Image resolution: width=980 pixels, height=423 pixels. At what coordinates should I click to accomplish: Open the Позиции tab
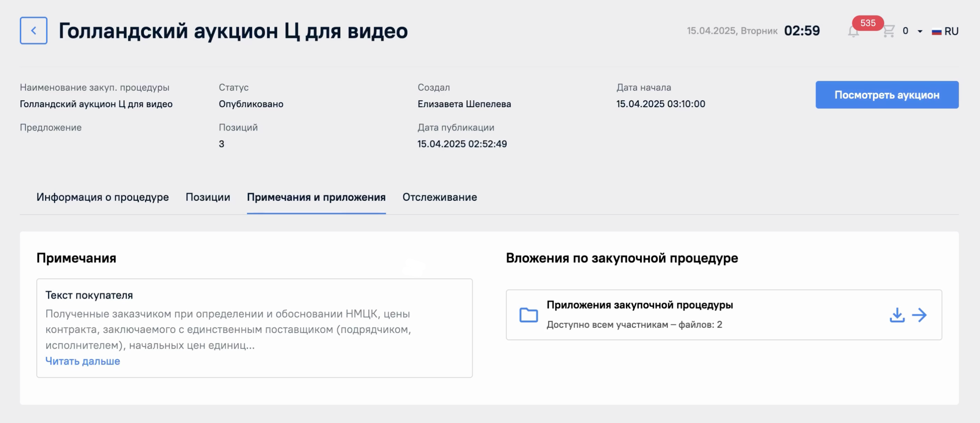(x=208, y=197)
